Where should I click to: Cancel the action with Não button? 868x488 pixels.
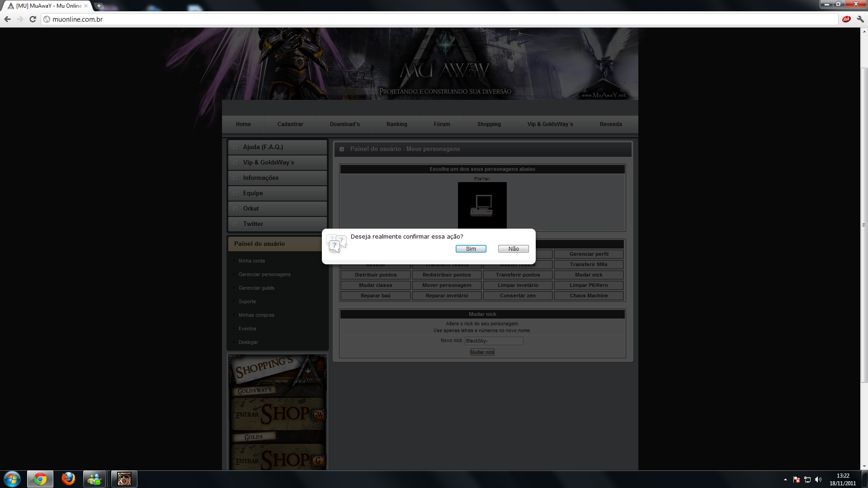coord(513,249)
